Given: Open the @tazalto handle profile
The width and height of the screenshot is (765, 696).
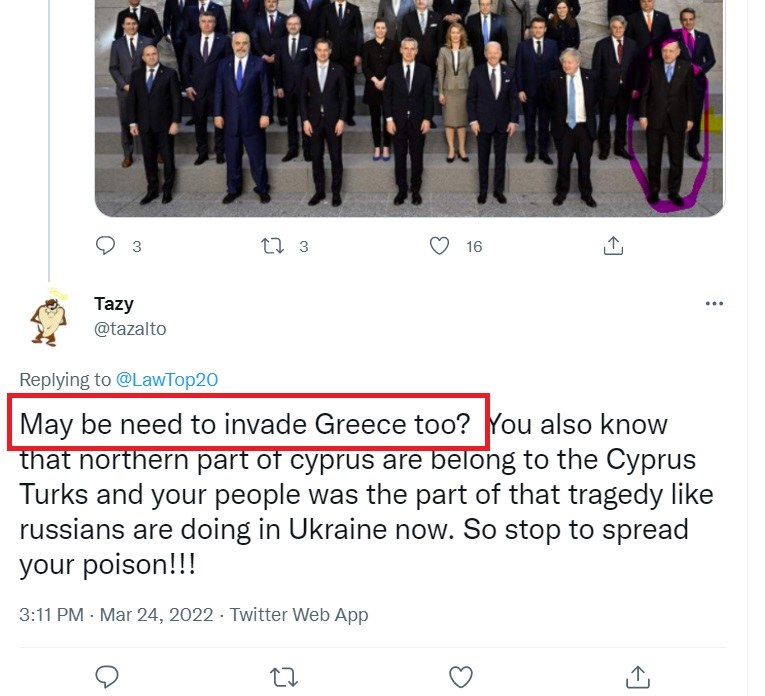Looking at the screenshot, I should coord(130,328).
